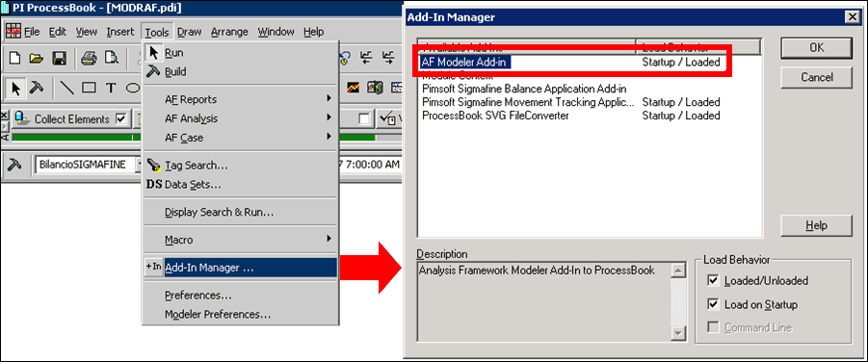The image size is (868, 362).
Task: Expand the Macro submenu
Action: click(240, 241)
